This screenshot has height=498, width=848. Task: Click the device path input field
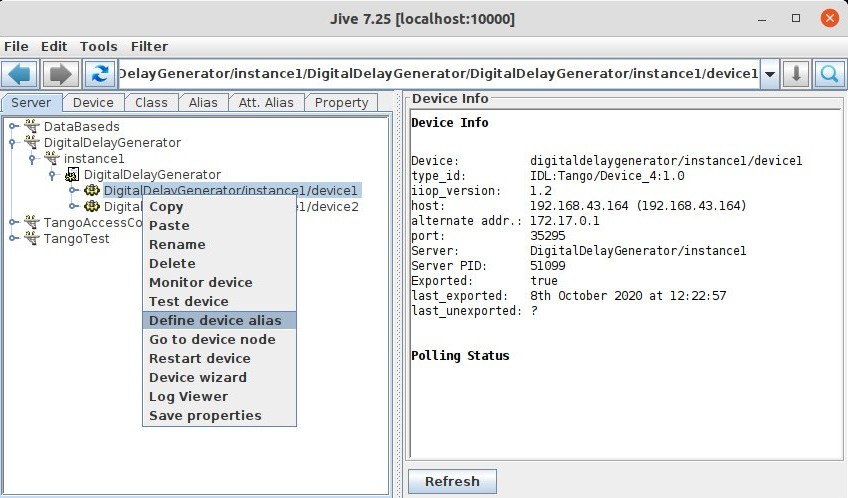(439, 74)
